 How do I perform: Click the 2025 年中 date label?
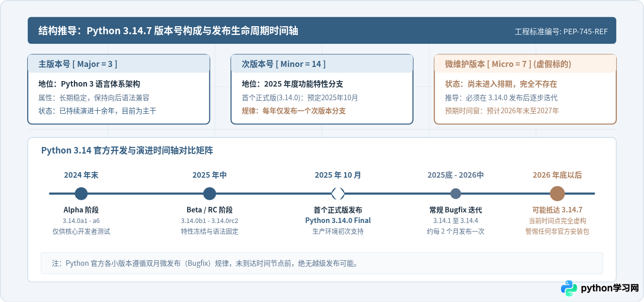coord(209,175)
